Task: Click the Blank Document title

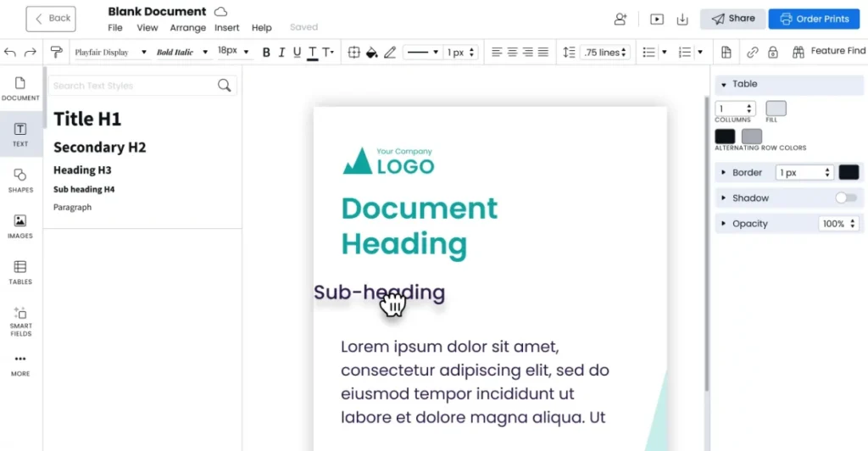Action: click(157, 12)
